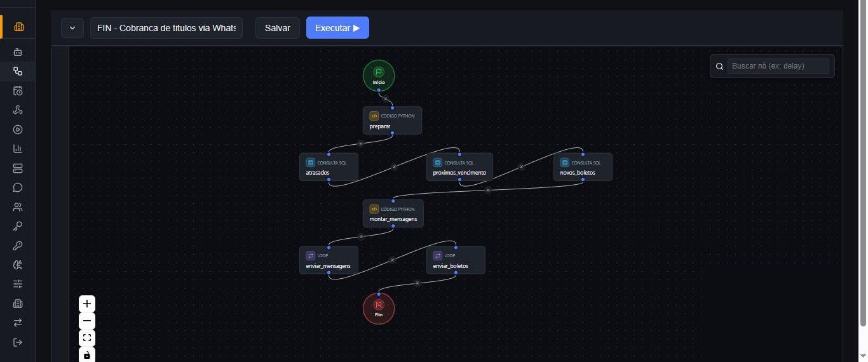This screenshot has width=868, height=362.
Task: Click the input handle atop the montar_mensagens node
Action: coord(392,200)
